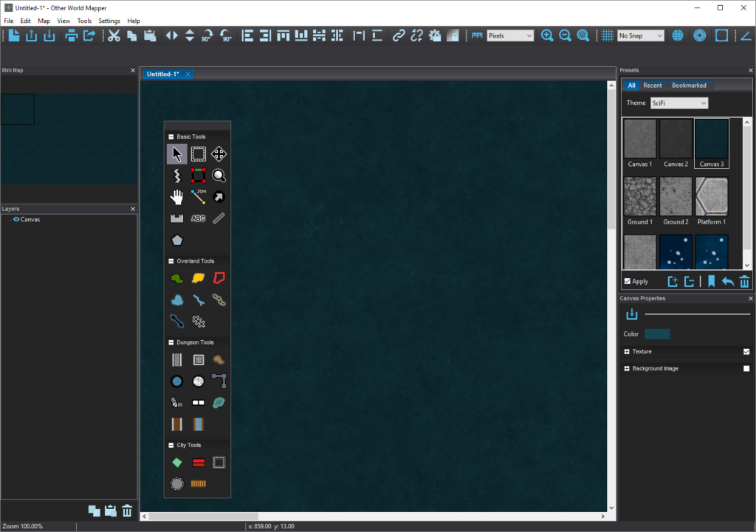
Task: Switch to the Bookmarked presets tab
Action: click(x=689, y=86)
